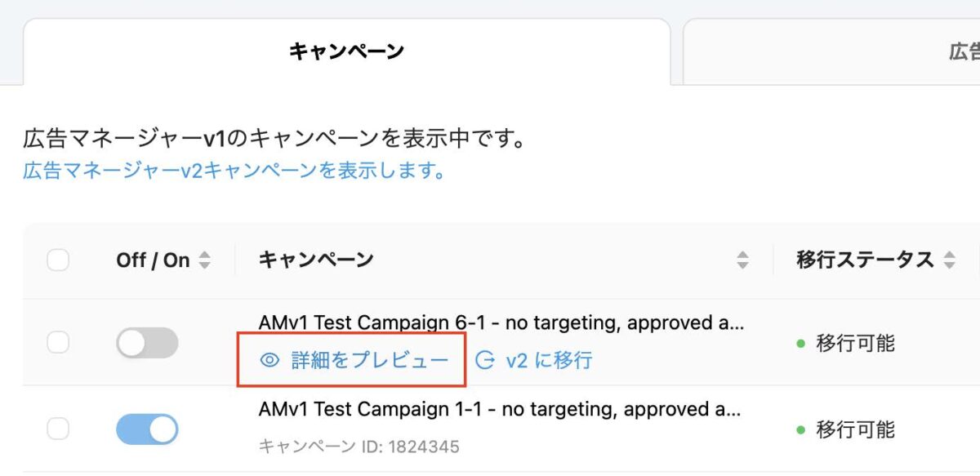980x476 pixels.
Task: Open link 広告マネージャーv2キャンペーンを表示します
Action: [234, 171]
